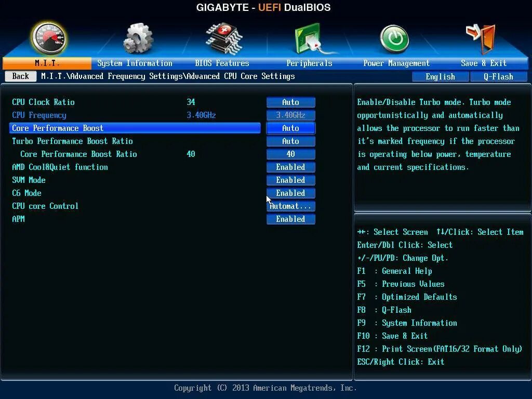Click the F12 : Print Screen hint
532x399 pixels.
pos(440,349)
